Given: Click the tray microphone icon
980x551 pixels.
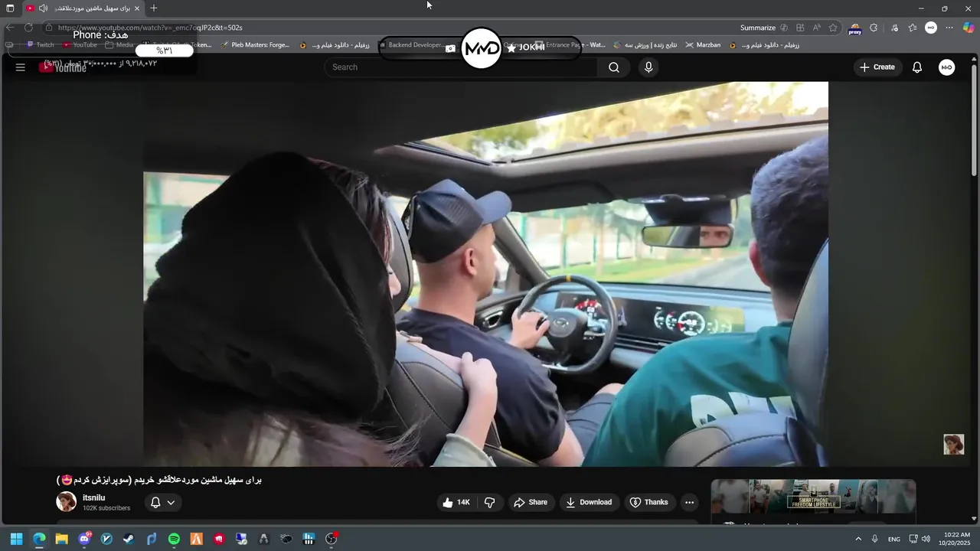Looking at the screenshot, I should coord(874,539).
